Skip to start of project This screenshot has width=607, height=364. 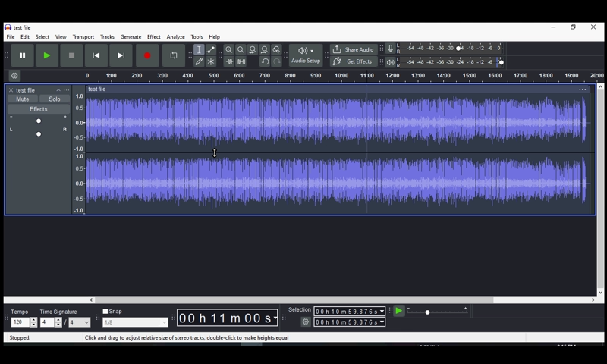tap(96, 55)
